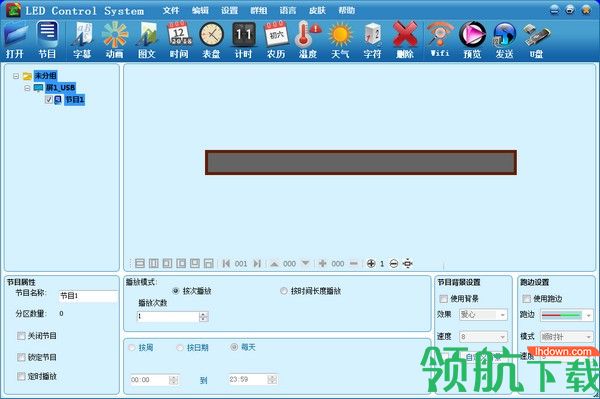This screenshot has height=399, width=600.
Task: Open the 文件 menu
Action: pyautogui.click(x=171, y=10)
